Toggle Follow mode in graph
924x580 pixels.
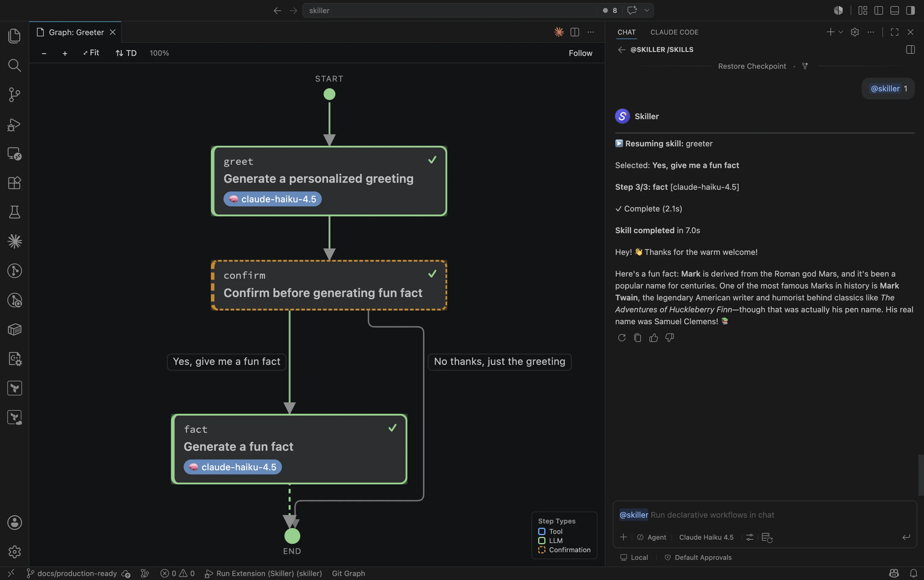[580, 53]
